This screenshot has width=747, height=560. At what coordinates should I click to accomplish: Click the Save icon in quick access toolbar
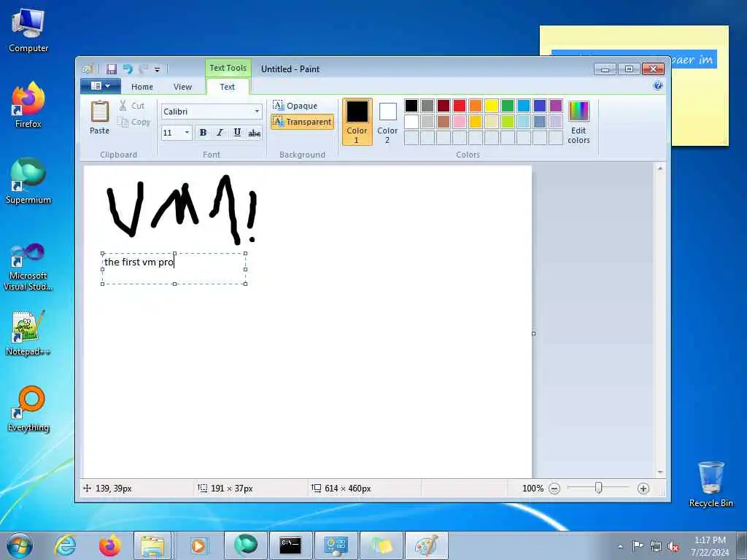[112, 69]
